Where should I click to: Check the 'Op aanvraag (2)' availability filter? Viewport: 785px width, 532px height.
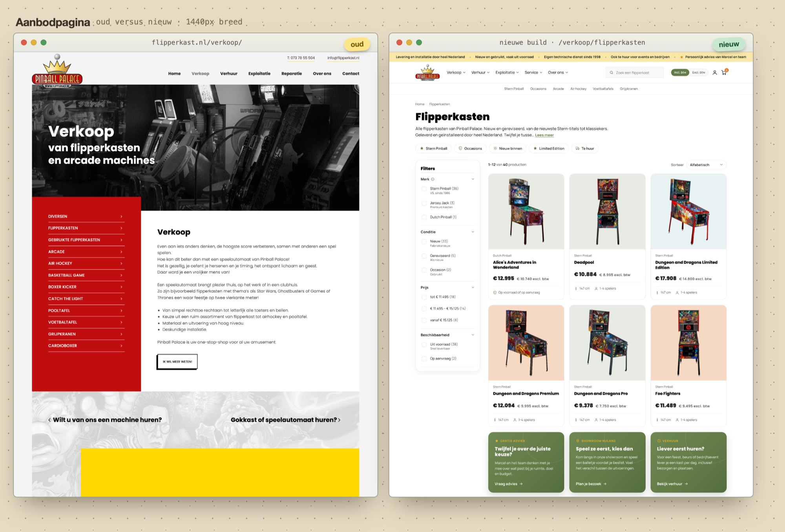pos(424,359)
